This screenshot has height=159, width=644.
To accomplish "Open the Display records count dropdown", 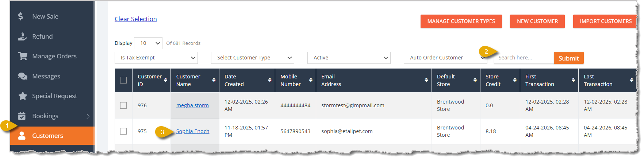I will pyautogui.click(x=148, y=43).
